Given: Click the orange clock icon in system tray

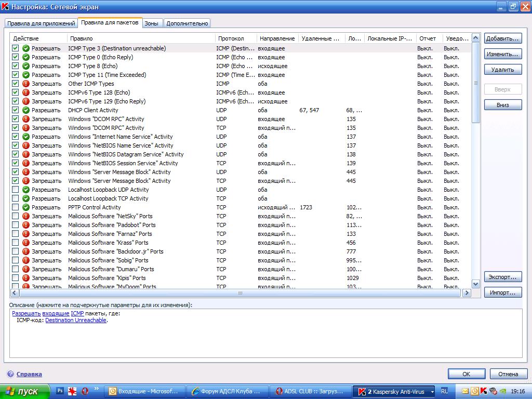Looking at the screenshot, I should [475, 391].
